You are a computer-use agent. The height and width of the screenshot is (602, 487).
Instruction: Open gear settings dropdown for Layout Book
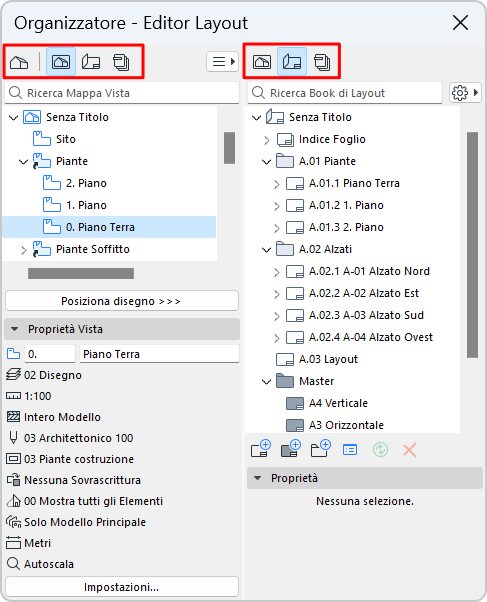point(465,93)
